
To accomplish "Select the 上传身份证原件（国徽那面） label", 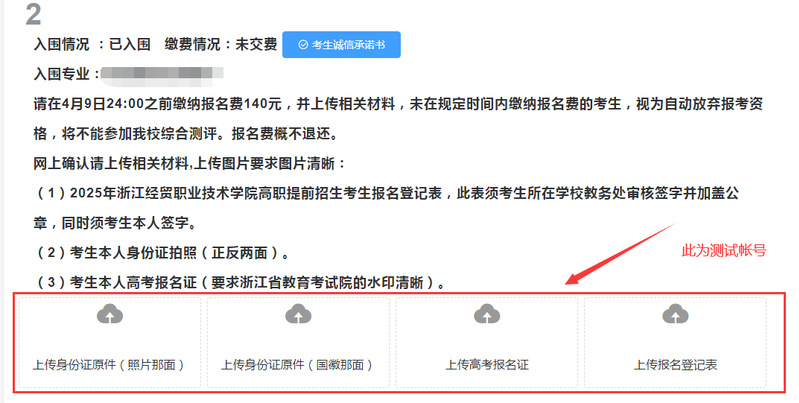I will coord(298,365).
